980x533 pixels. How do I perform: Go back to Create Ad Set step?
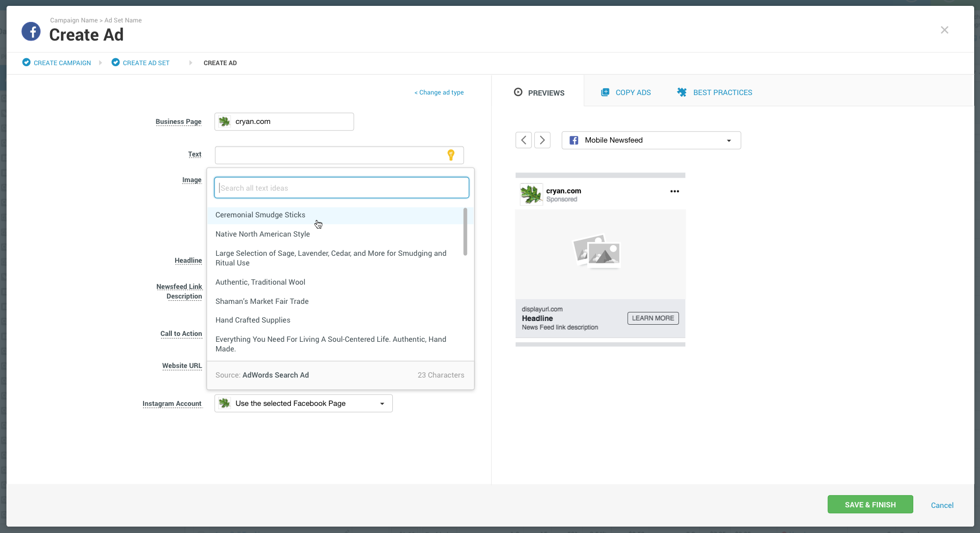pyautogui.click(x=146, y=63)
